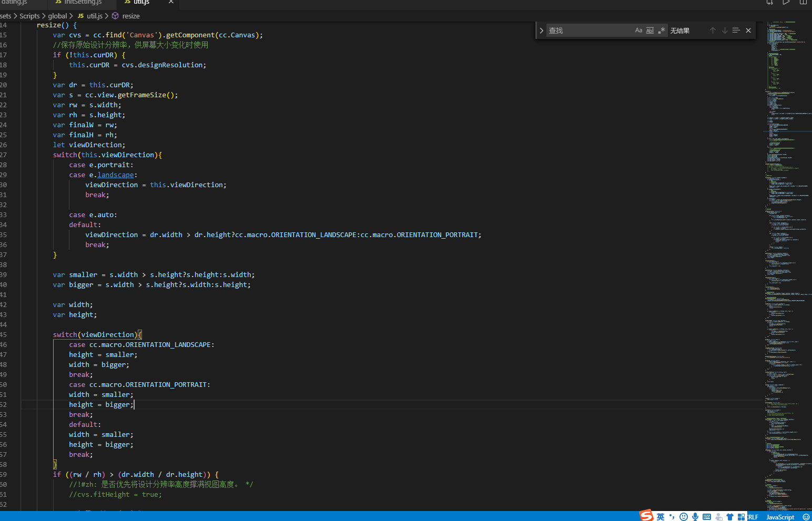Activate Sogou voice input microphone
Viewport: 812px width, 521px height.
(x=695, y=517)
